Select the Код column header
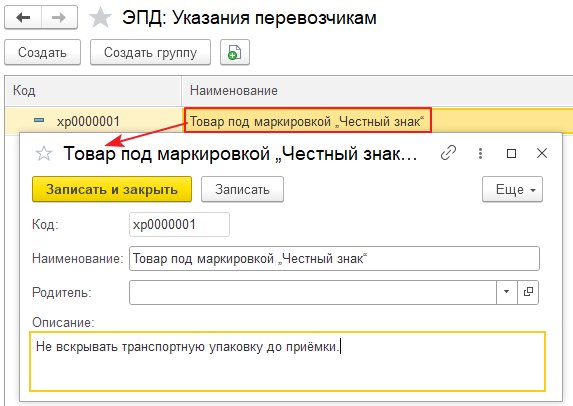 (x=93, y=91)
